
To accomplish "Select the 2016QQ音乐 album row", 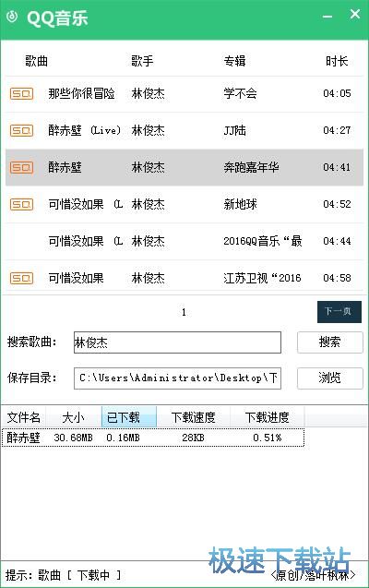I will pos(184,241).
